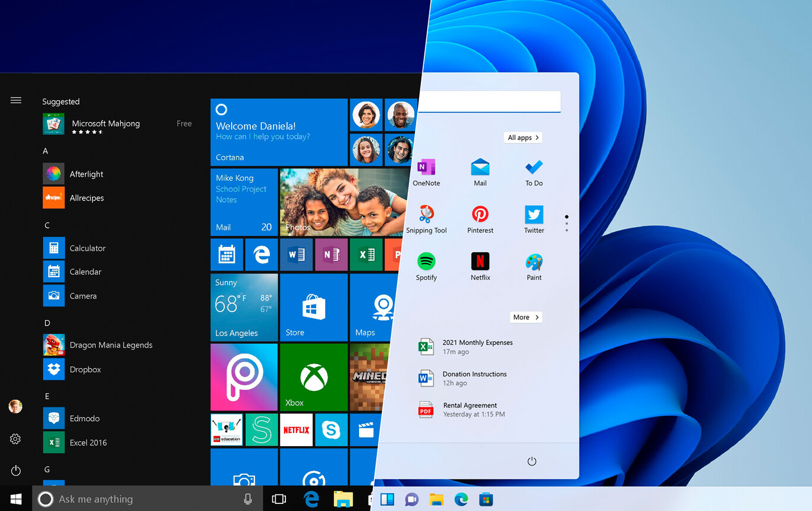Open the Excel tile

coord(366,255)
